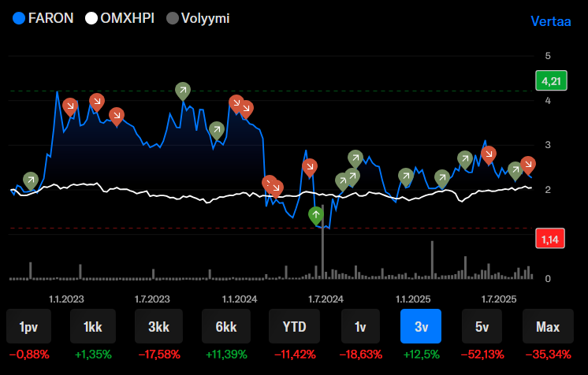Click the rightmost red marker on the chart

pyautogui.click(x=527, y=164)
